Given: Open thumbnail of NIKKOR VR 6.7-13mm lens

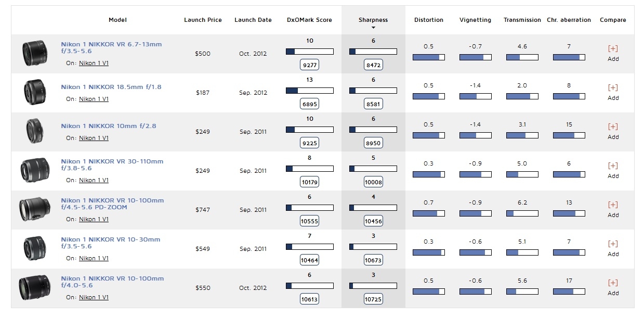Looking at the screenshot, I should tap(35, 54).
